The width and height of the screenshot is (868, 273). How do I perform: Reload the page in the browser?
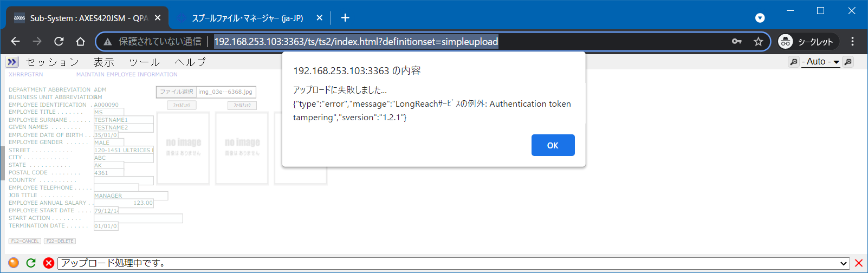pos(59,41)
